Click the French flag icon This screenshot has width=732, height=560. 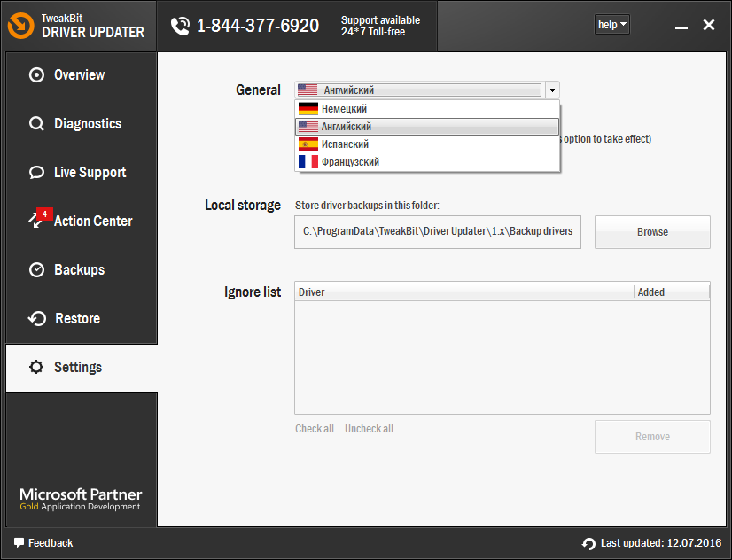point(308,162)
